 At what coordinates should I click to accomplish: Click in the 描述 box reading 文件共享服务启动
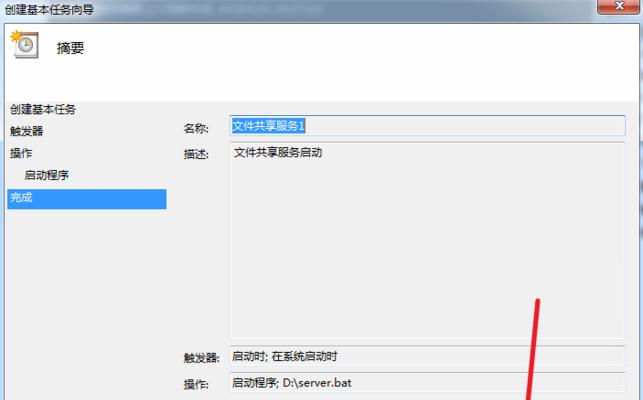427,240
